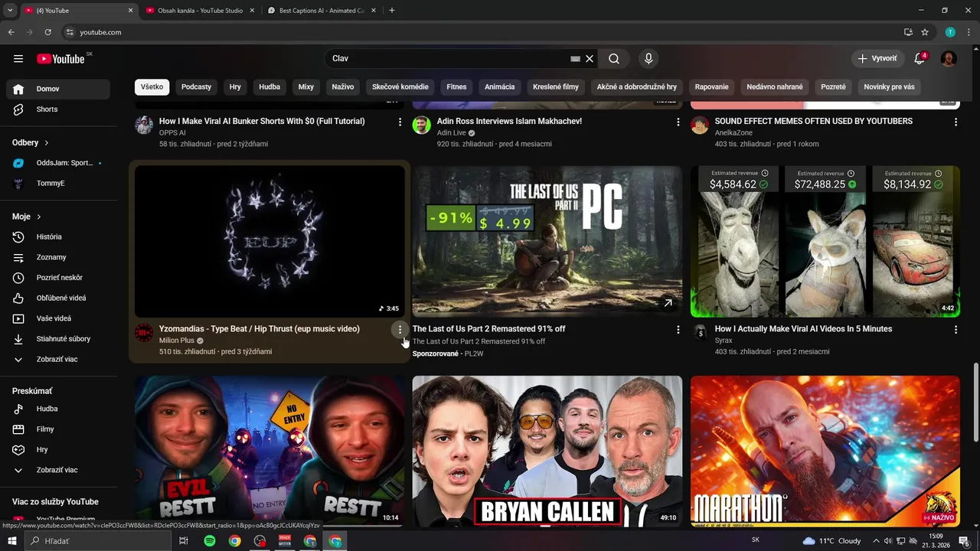Viewport: 980px width, 551px height.
Task: Click the browser address bar
Action: 482,32
